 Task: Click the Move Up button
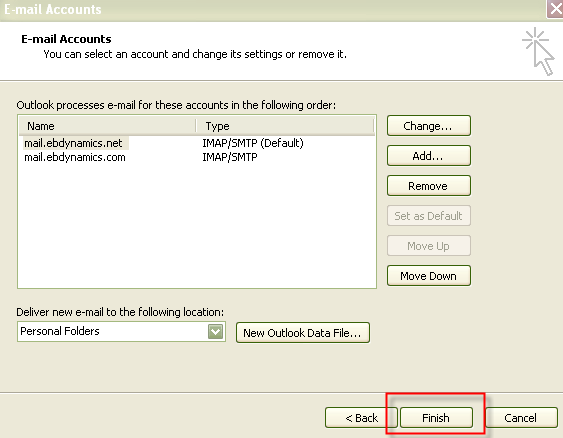[429, 246]
